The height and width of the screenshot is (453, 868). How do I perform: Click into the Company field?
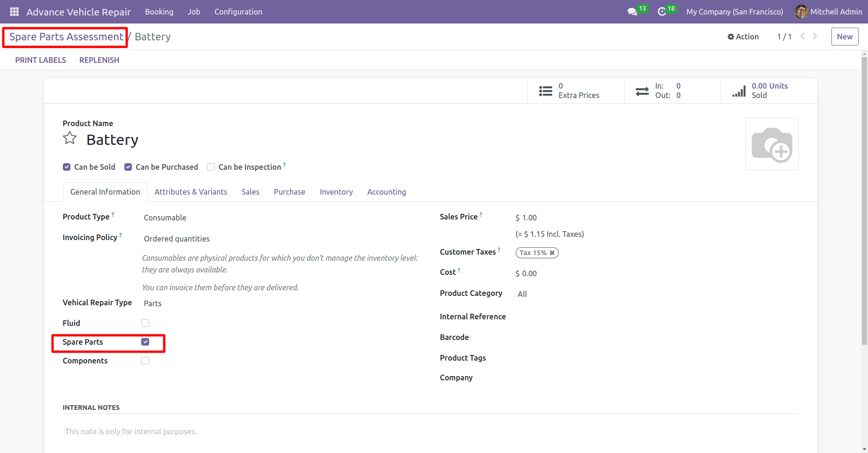click(x=657, y=378)
